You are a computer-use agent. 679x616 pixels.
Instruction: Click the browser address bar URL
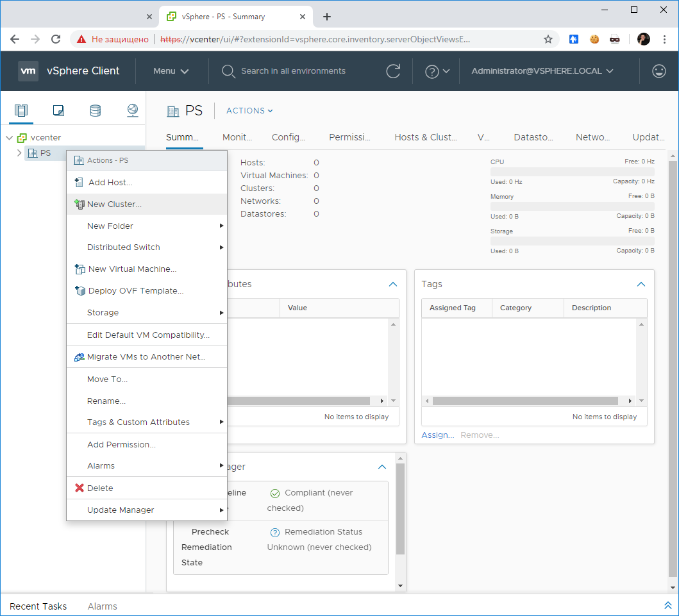tap(315, 39)
